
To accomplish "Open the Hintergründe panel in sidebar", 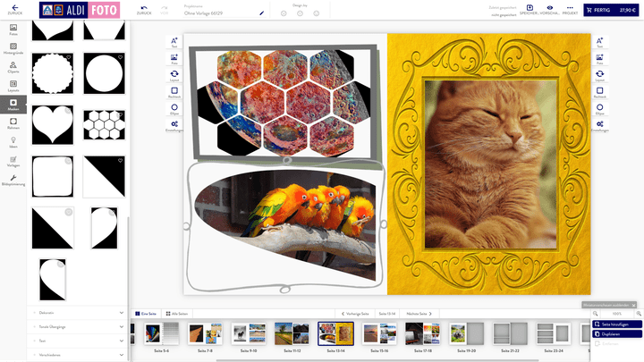I will (x=13, y=49).
